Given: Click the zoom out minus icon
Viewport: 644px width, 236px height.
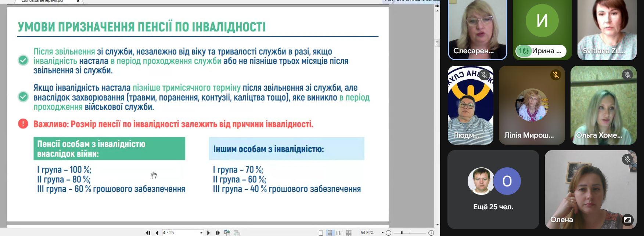Looking at the screenshot, I should [x=389, y=233].
